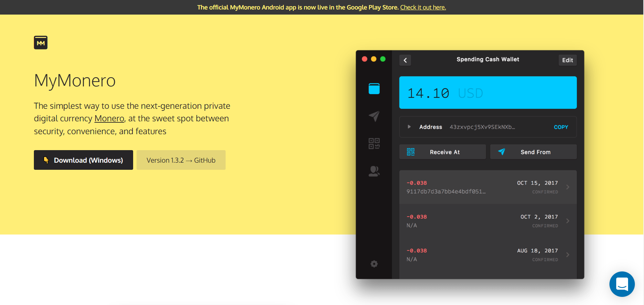The height and width of the screenshot is (305, 644).
Task: Open the QR code requests sidebar icon
Action: click(x=374, y=143)
